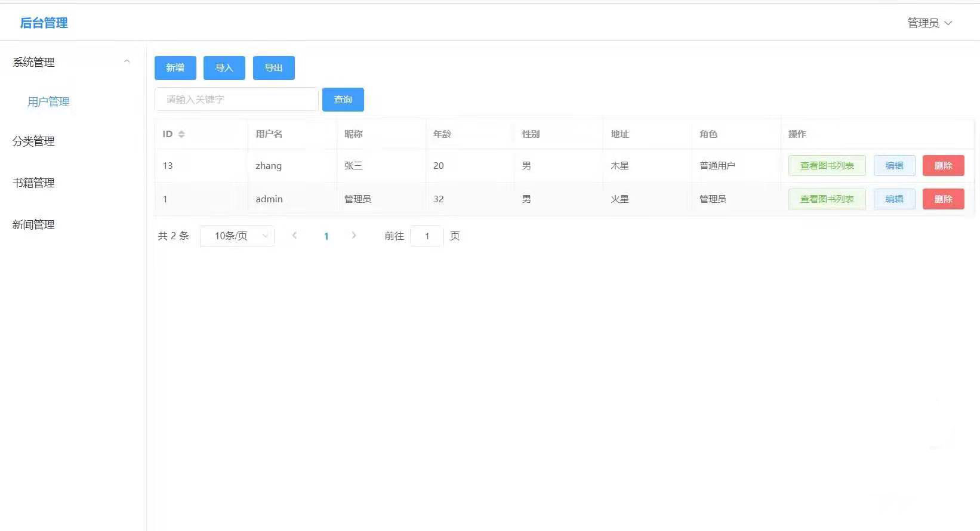Delete the zhang user row

[943, 166]
